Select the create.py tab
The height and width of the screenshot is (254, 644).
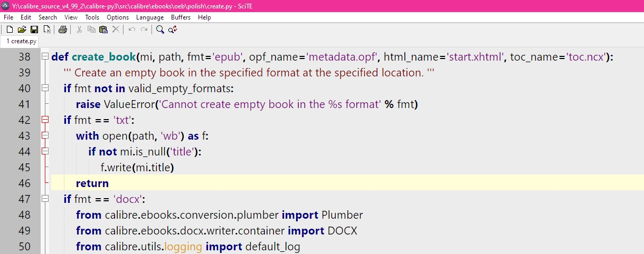tap(21, 41)
